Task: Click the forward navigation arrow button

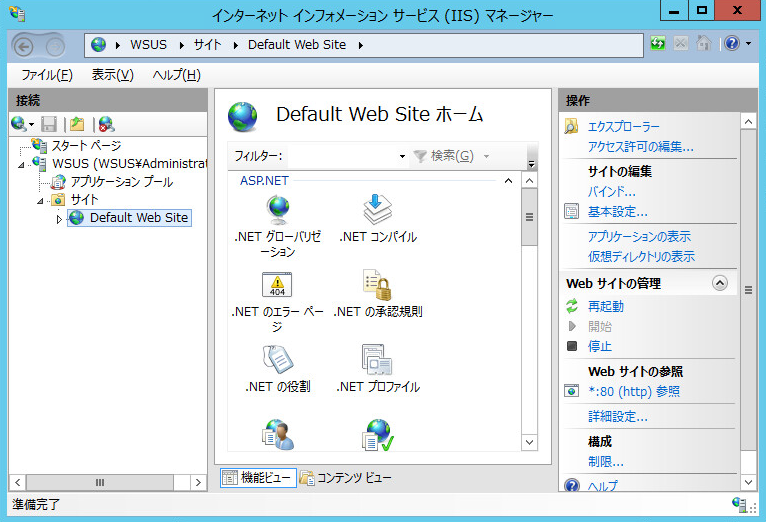Action: click(x=55, y=47)
